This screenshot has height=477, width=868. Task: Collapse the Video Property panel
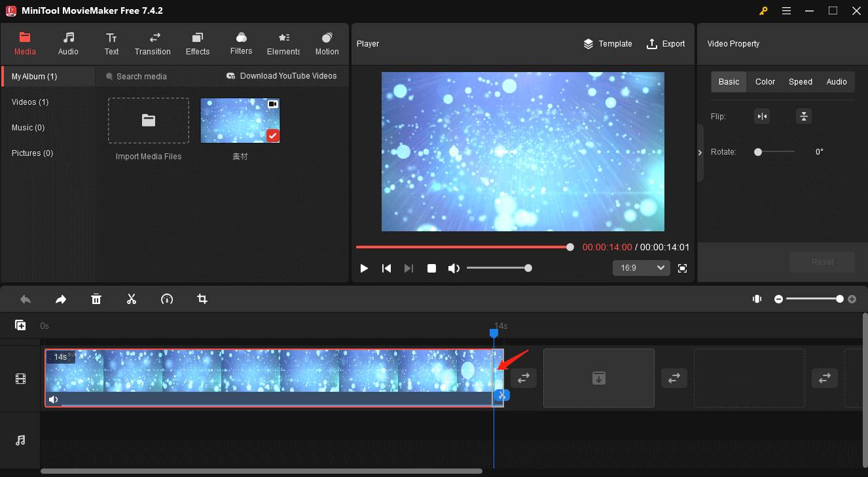click(700, 153)
